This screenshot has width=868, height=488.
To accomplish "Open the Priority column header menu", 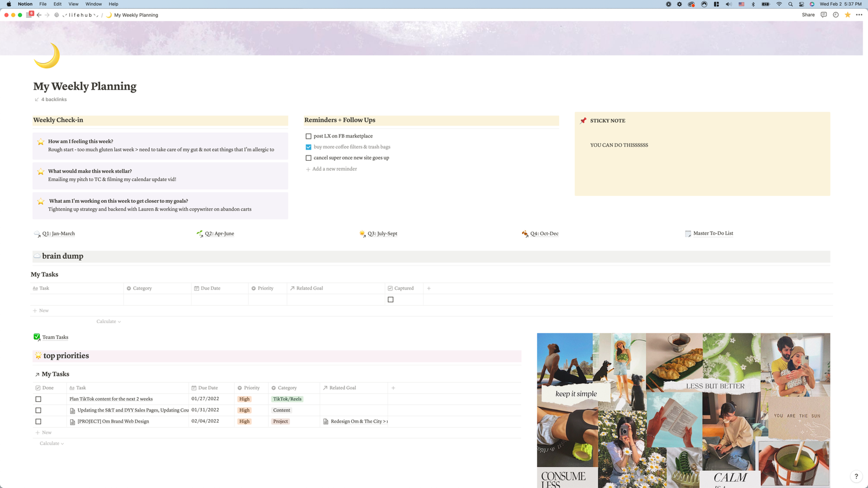I will pyautogui.click(x=264, y=288).
